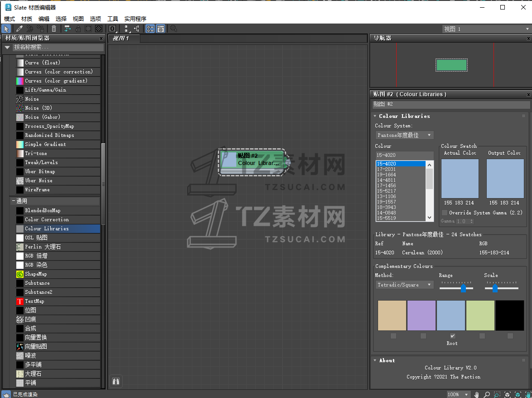Open the Tetradic/Square method dropdown
The width and height of the screenshot is (532, 398).
pos(404,285)
